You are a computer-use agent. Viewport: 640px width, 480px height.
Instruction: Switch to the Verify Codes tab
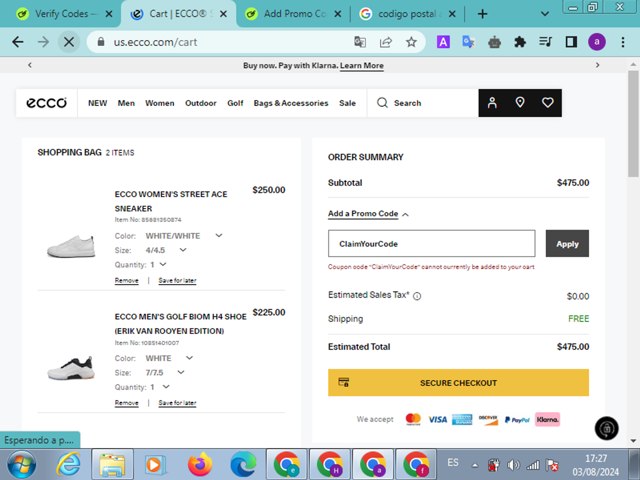(64, 14)
